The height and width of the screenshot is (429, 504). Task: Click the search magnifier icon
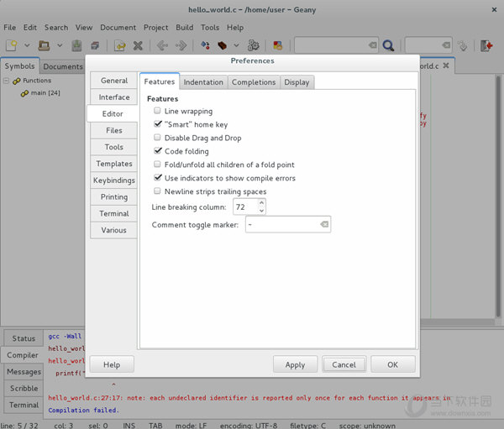[x=388, y=45]
